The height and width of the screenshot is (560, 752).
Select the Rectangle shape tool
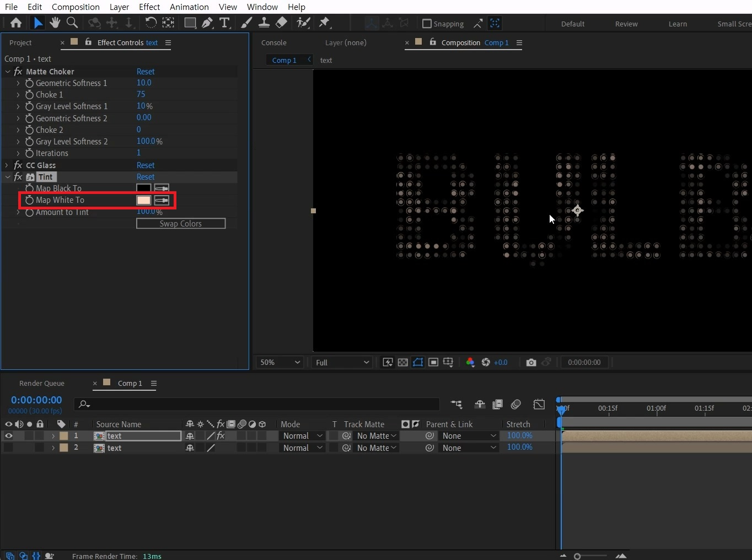click(190, 23)
